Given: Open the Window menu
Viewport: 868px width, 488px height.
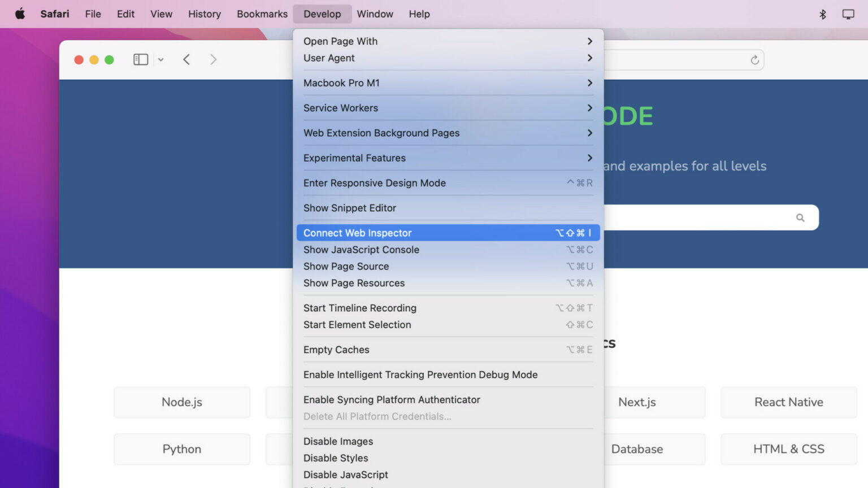Looking at the screenshot, I should [x=375, y=14].
